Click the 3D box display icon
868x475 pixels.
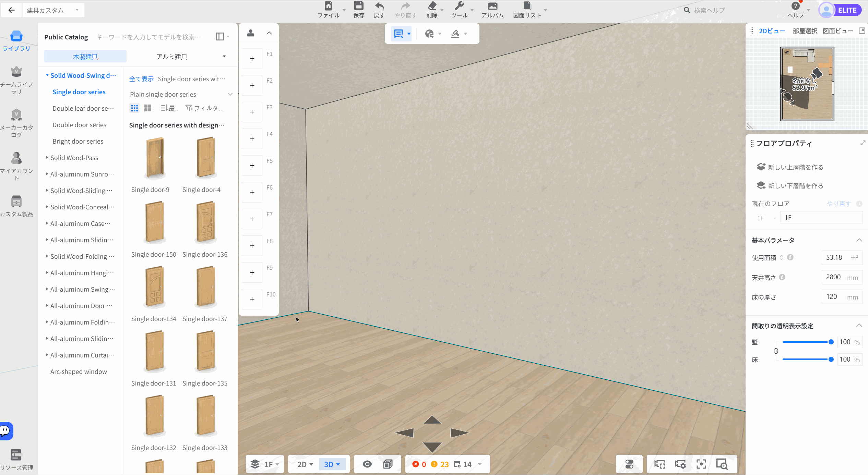coord(388,464)
